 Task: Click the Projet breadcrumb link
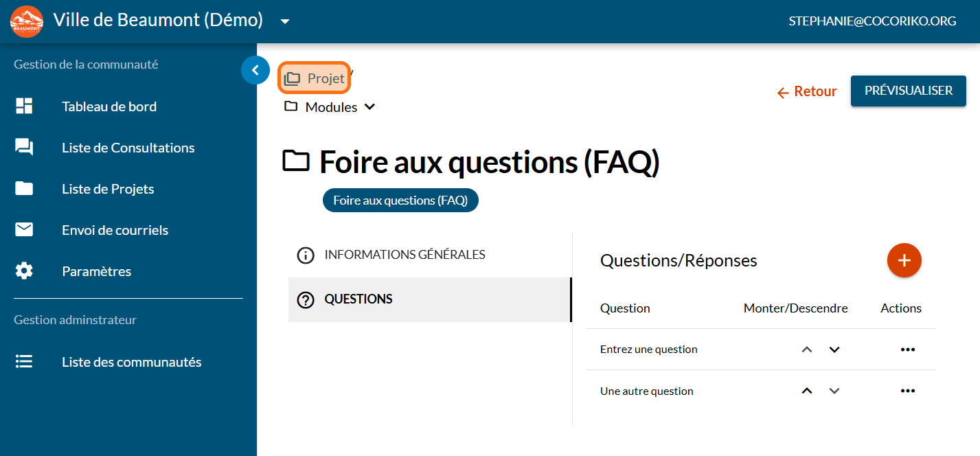tap(315, 79)
